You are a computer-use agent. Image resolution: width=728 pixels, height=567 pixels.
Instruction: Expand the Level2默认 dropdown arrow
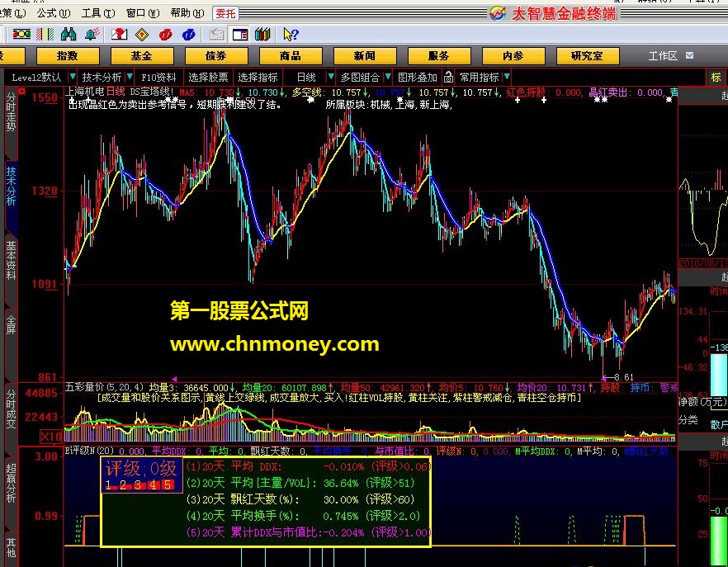(73, 77)
